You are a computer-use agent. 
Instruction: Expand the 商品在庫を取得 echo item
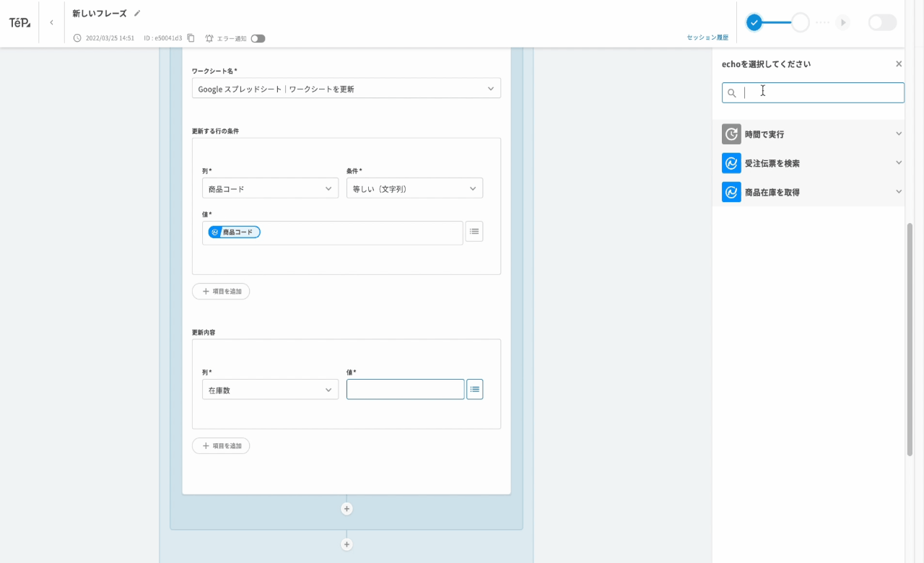(812, 192)
